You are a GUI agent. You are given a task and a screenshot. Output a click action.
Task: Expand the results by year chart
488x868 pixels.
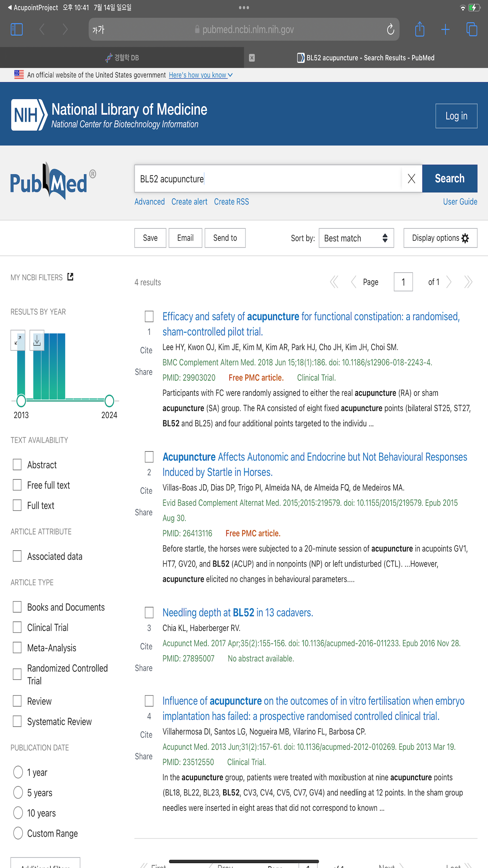(18, 340)
